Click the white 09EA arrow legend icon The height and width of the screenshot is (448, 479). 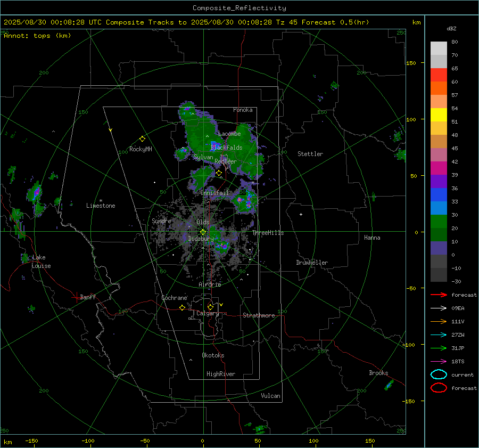click(x=439, y=308)
